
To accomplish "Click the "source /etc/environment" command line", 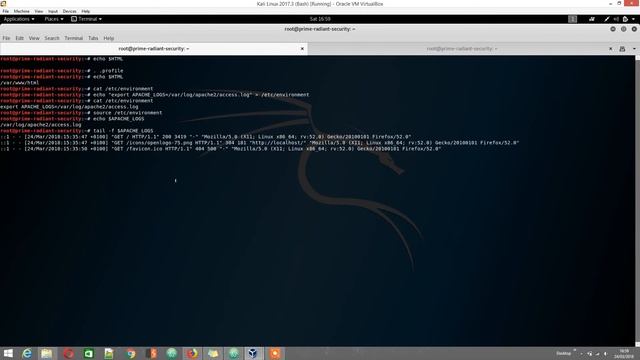I will pyautogui.click(x=81, y=113).
